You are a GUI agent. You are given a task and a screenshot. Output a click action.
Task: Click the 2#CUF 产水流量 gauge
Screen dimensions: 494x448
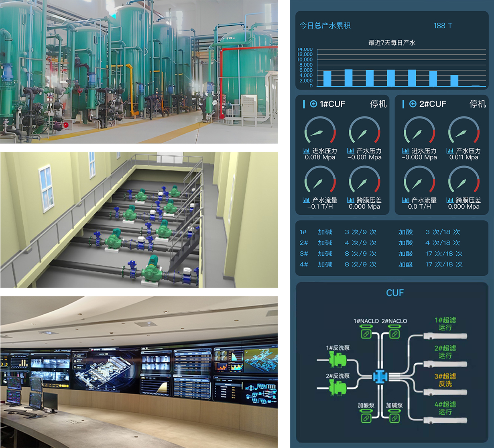[419, 181]
